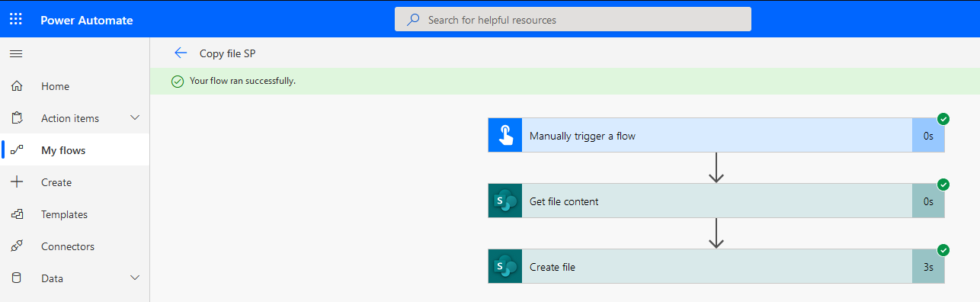Click the green check on Get file content
The image size is (980, 302).
(943, 184)
